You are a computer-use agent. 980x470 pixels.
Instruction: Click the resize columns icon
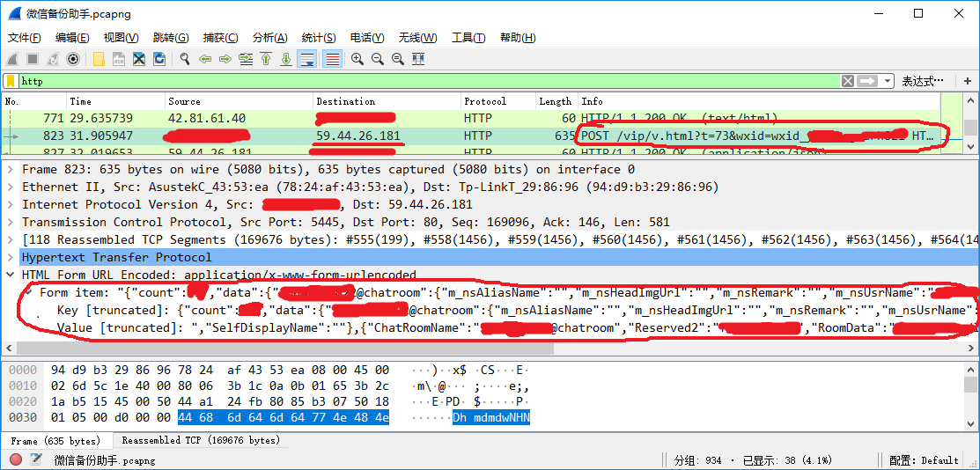(x=418, y=59)
